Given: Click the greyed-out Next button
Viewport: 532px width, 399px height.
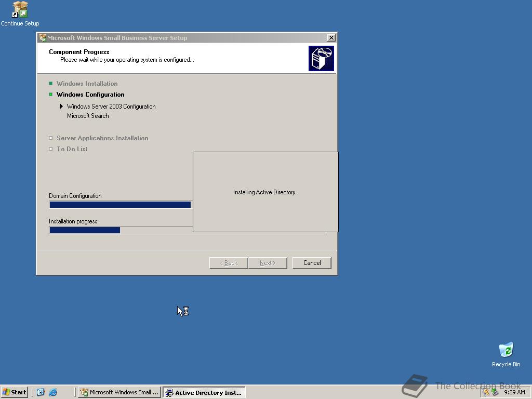Looking at the screenshot, I should tap(268, 263).
